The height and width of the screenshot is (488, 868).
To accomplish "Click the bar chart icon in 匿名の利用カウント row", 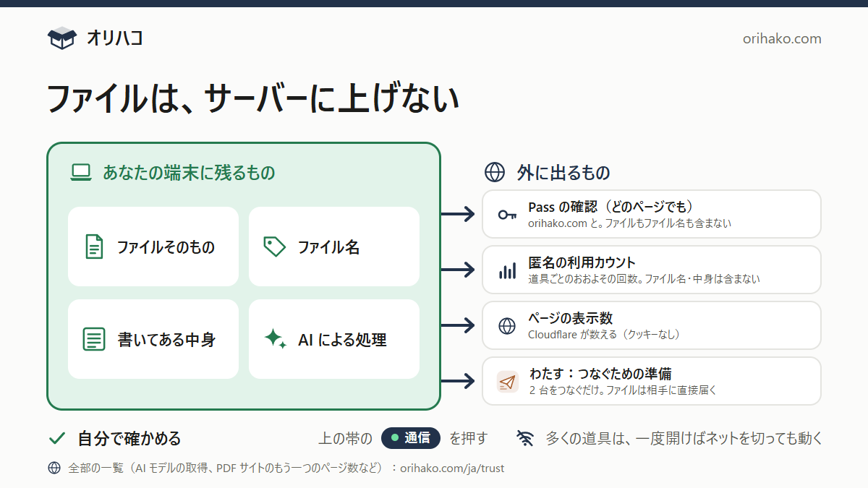I will click(x=507, y=270).
